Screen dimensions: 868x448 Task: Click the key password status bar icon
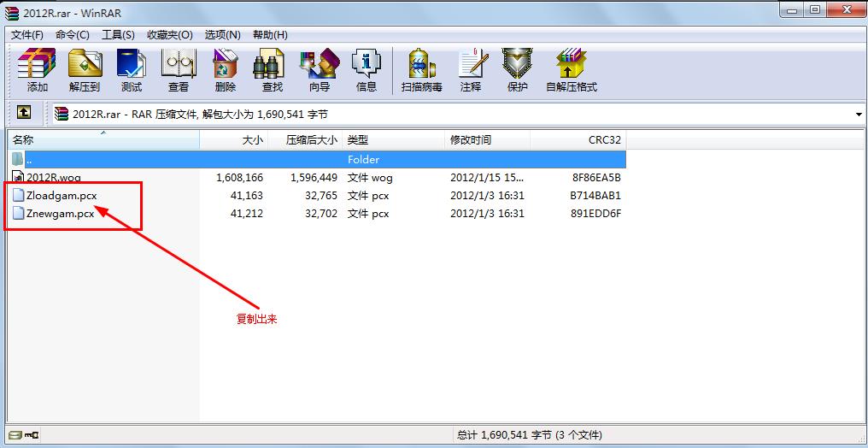pos(32,434)
